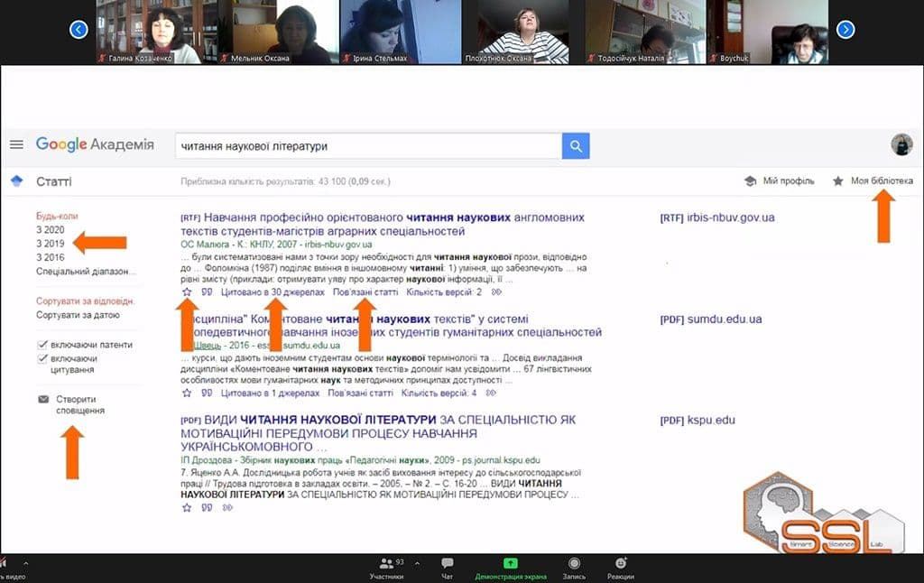
Task: Choose Сортувати за відповідн. sorting
Action: click(x=86, y=301)
